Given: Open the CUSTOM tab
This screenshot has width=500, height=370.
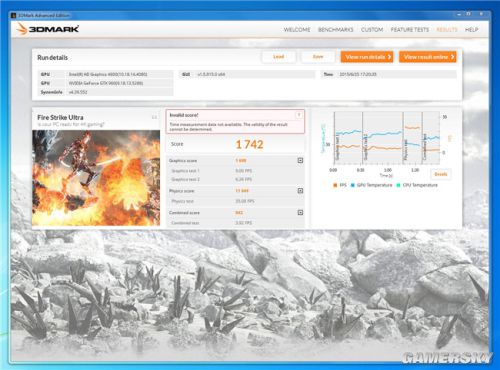Looking at the screenshot, I should (x=372, y=30).
